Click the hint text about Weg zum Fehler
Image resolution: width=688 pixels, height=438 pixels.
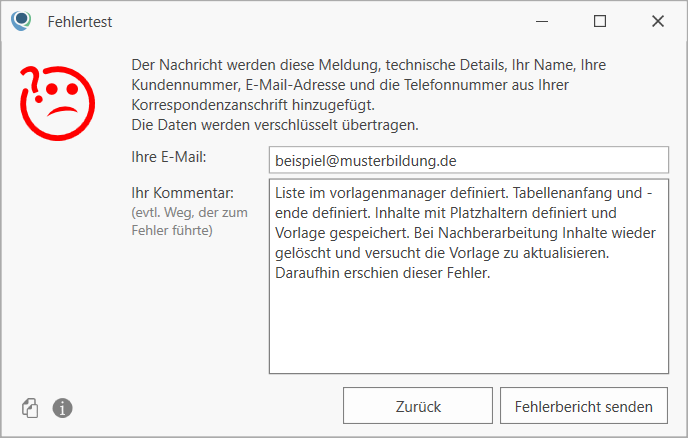[x=190, y=221]
